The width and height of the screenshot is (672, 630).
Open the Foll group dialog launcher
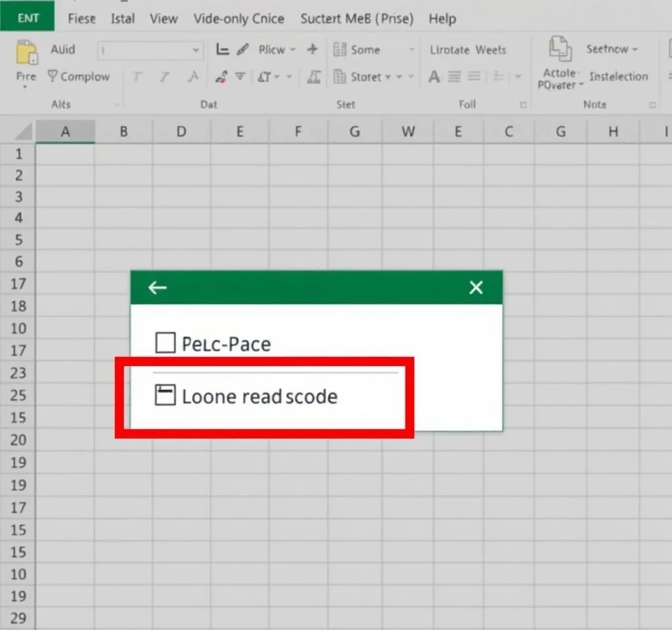pos(523,104)
